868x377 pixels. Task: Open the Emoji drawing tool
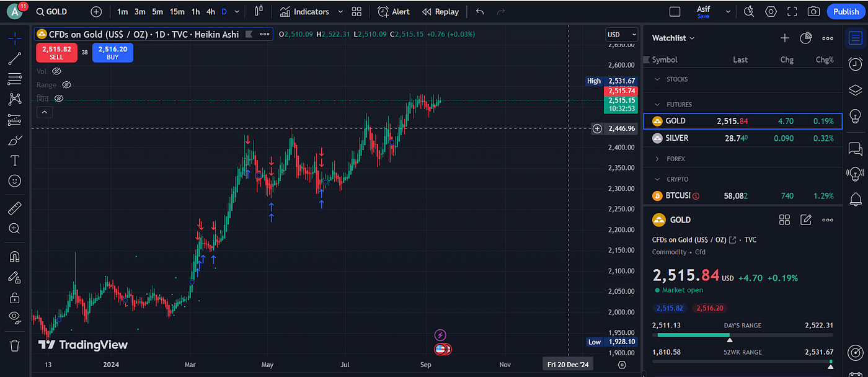(x=15, y=181)
